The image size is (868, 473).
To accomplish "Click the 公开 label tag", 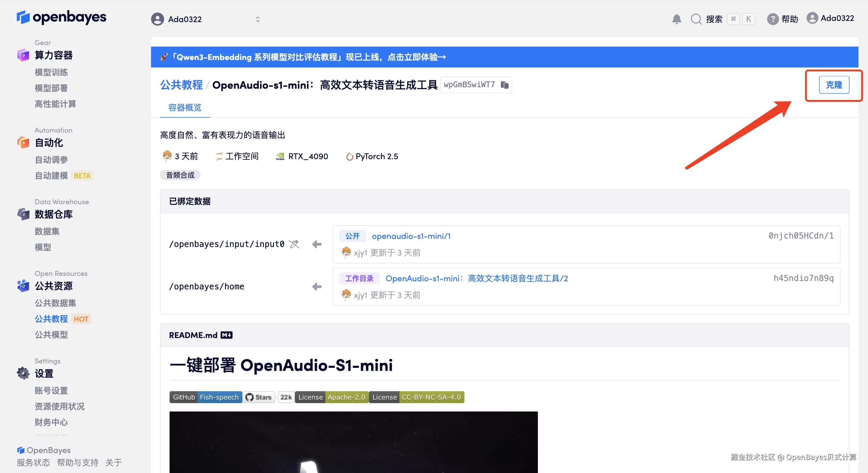I will pos(352,236).
